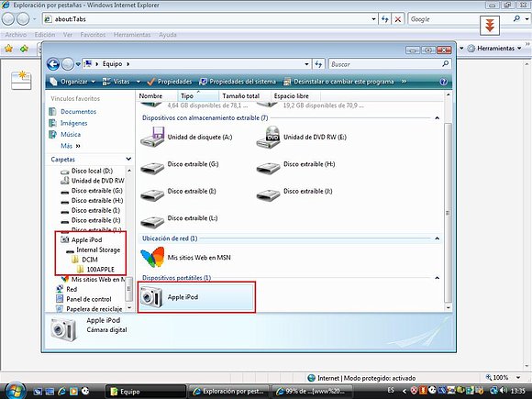532x399 pixels.
Task: Click the IE Google search magnifier
Action: (x=516, y=19)
